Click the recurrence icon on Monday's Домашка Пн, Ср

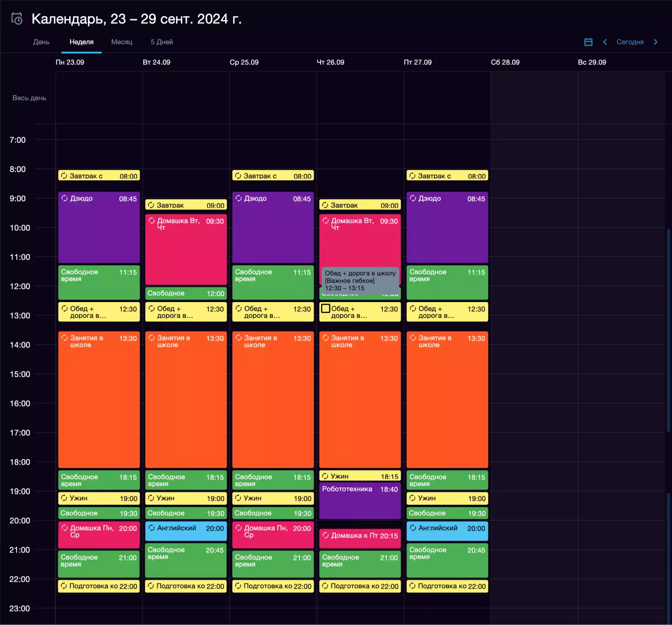(x=65, y=528)
